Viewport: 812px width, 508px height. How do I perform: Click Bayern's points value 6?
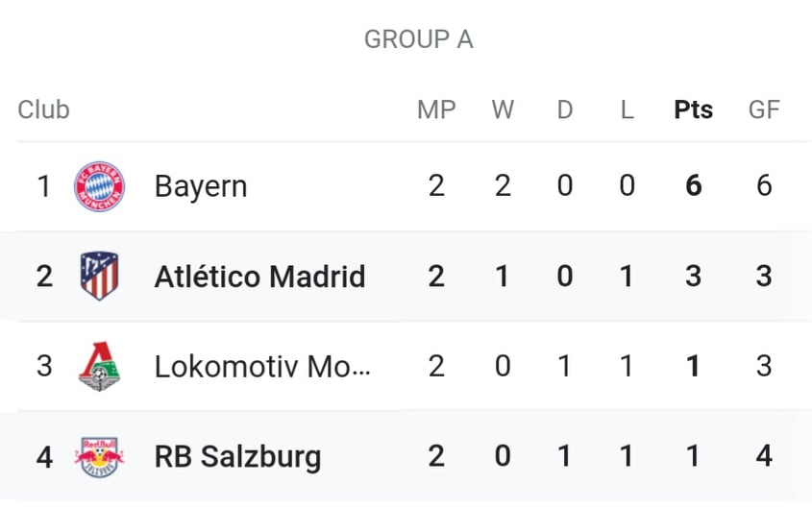click(694, 185)
